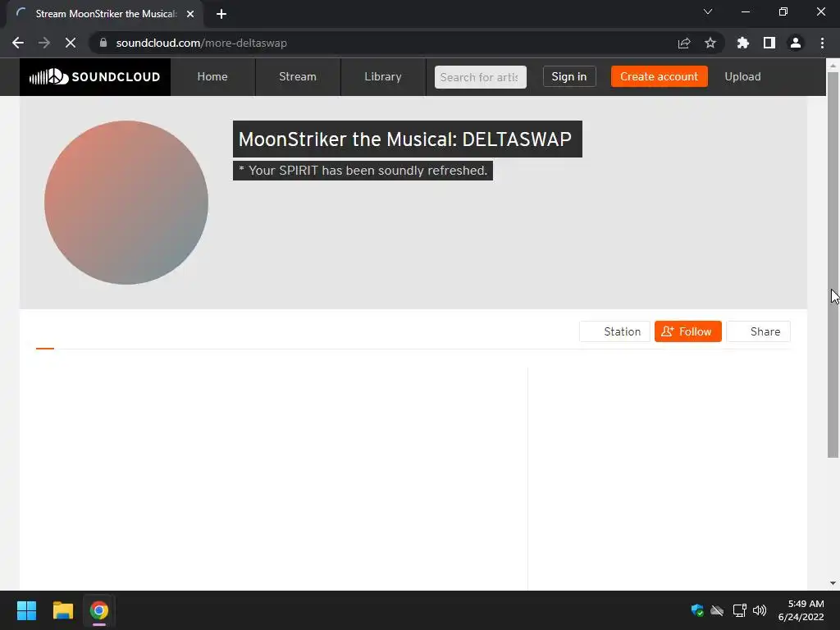
Task: Open File Explorer from taskbar
Action: click(x=63, y=610)
